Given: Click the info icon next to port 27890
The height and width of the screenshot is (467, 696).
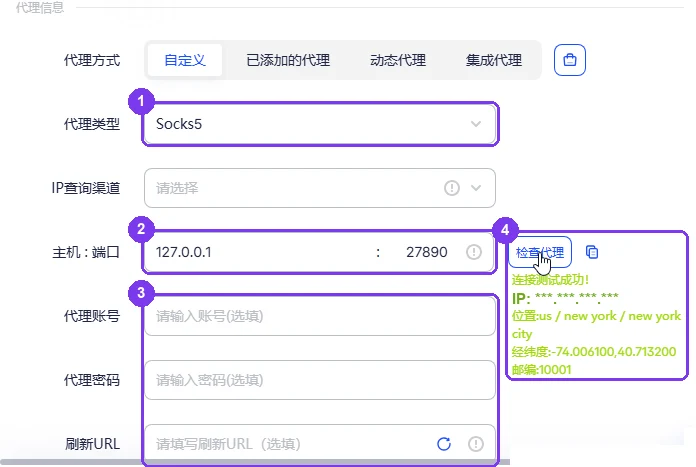Looking at the screenshot, I should [474, 252].
